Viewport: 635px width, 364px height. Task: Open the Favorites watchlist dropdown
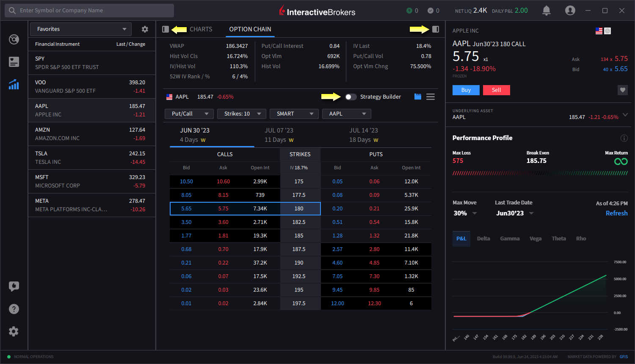[x=81, y=29]
